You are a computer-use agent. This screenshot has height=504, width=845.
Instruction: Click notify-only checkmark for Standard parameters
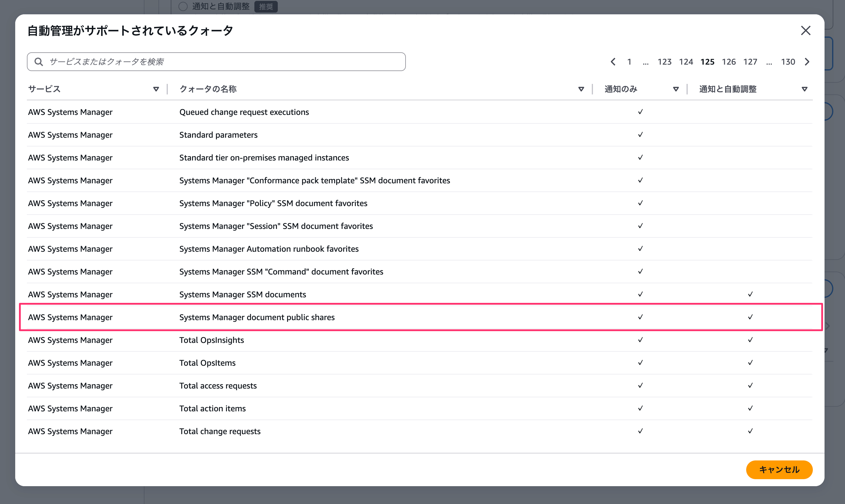coord(640,135)
